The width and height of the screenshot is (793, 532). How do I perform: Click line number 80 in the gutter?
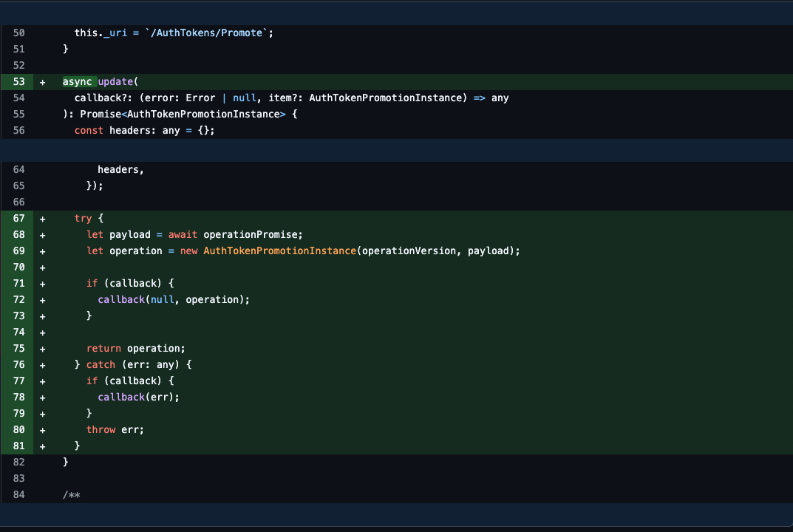(x=18, y=430)
